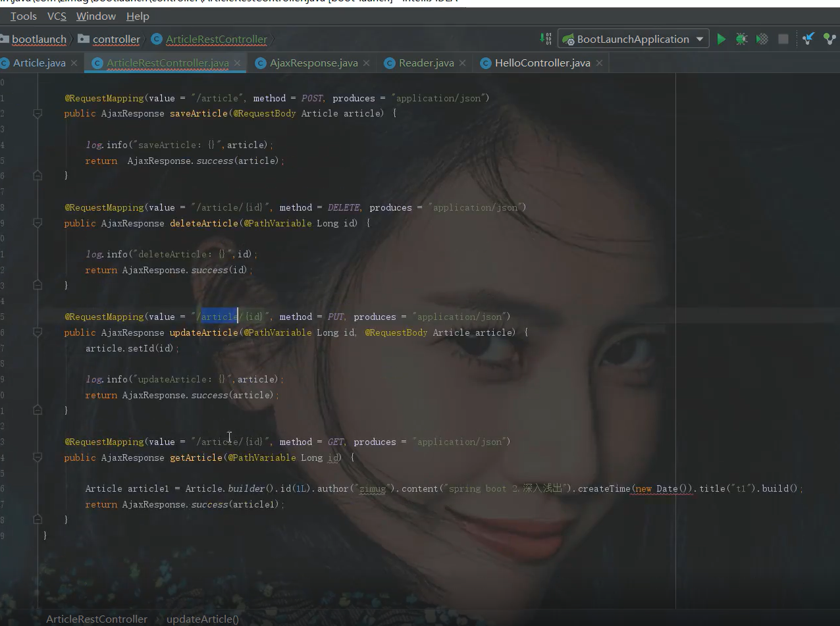Close the Article.java tab
Image resolution: width=840 pixels, height=626 pixels.
pyautogui.click(x=74, y=63)
